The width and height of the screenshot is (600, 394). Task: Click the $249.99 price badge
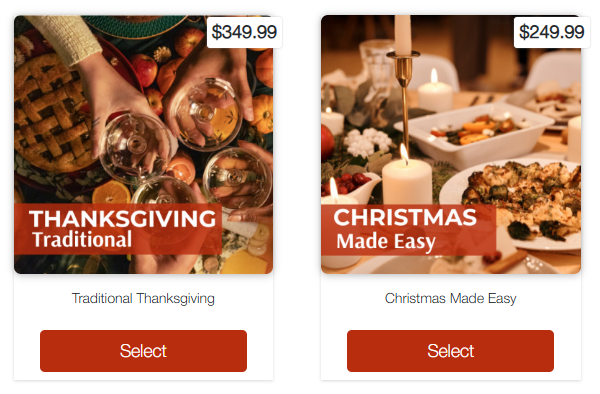(551, 32)
